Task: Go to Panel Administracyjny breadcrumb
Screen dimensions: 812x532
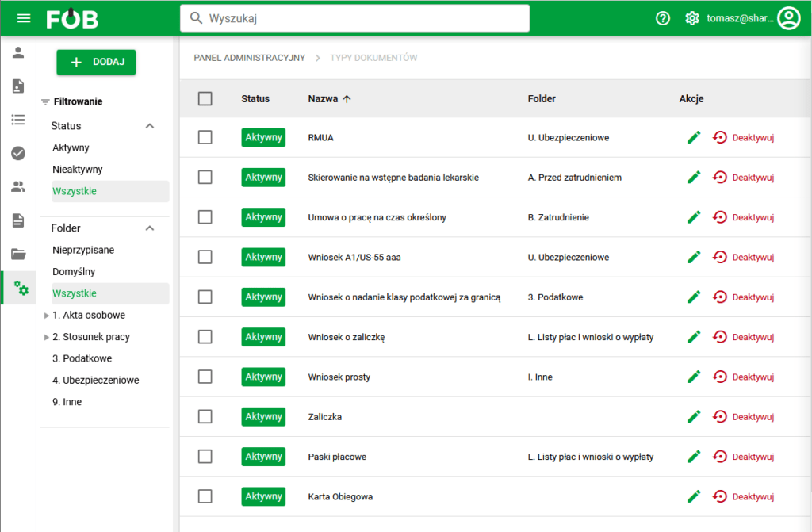Action: click(x=250, y=58)
